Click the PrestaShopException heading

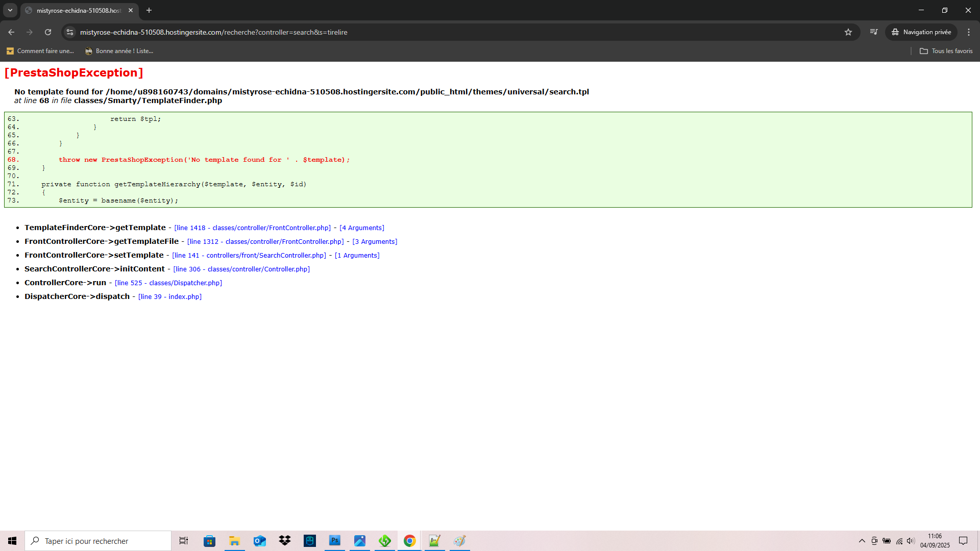(73, 72)
